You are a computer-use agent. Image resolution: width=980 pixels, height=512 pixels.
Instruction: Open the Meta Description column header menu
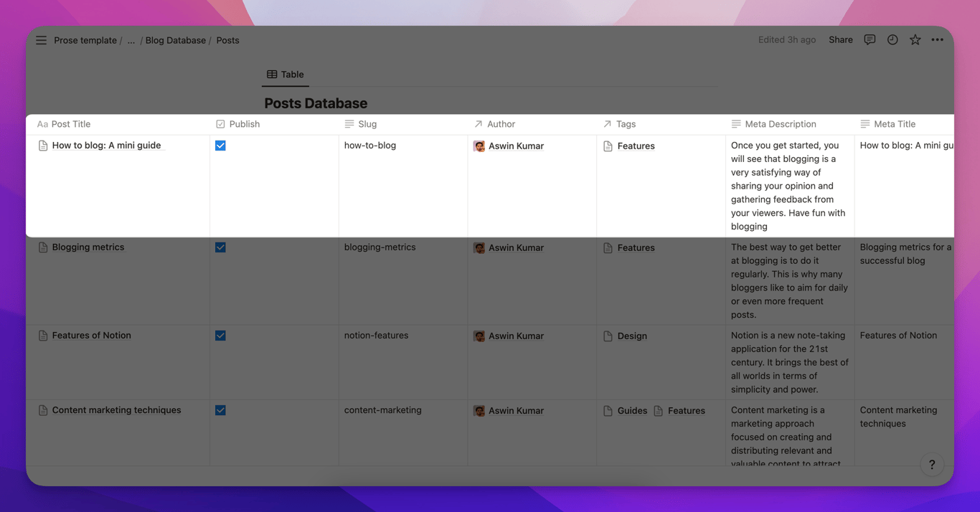click(780, 124)
